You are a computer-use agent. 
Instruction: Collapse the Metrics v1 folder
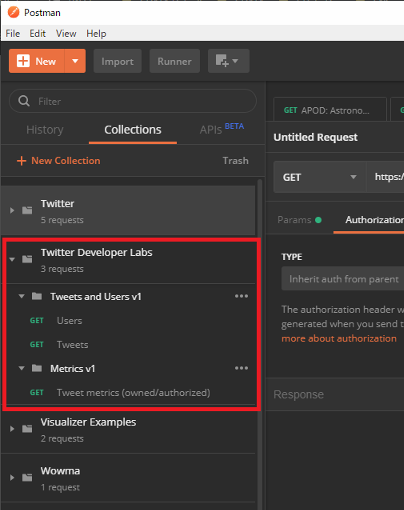point(22,368)
